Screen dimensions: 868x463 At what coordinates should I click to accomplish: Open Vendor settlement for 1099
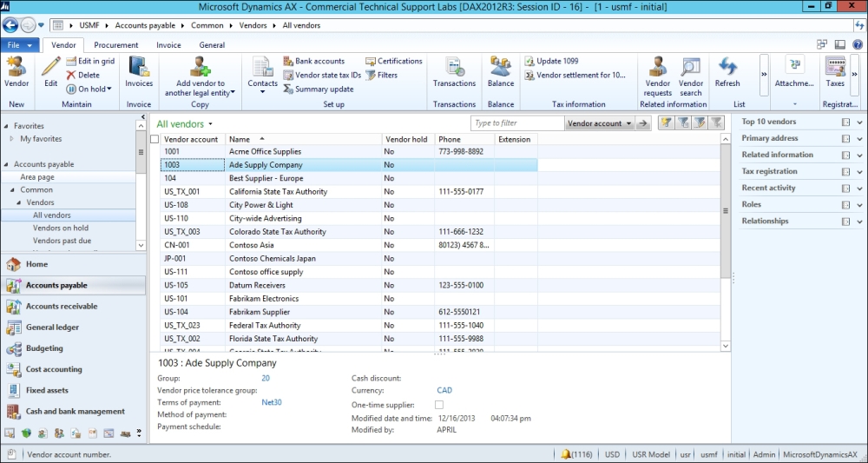tap(575, 75)
